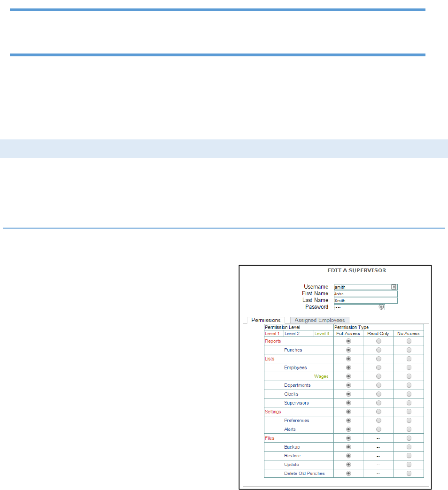Set Reports to No Access

409,341
